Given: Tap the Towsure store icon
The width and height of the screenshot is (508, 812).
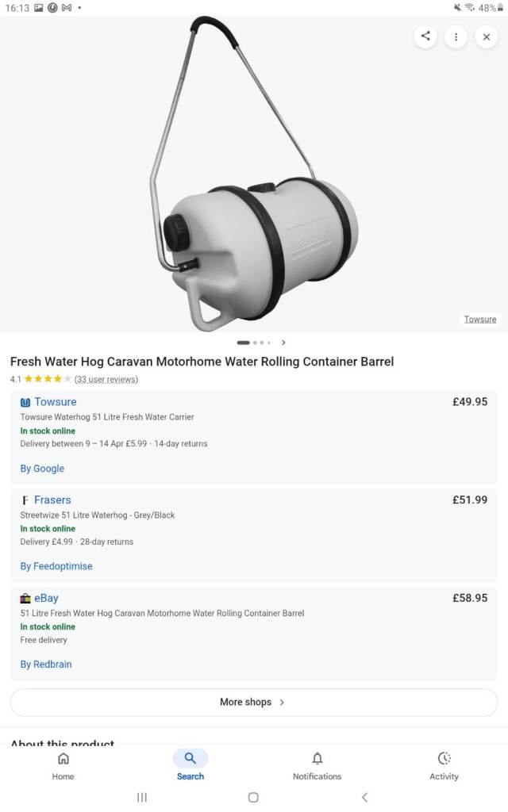Looking at the screenshot, I should [x=25, y=402].
